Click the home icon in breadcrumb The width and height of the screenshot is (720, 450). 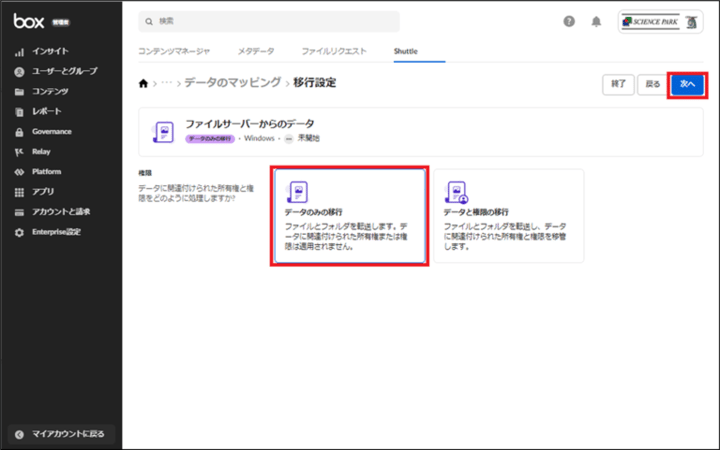(x=143, y=84)
